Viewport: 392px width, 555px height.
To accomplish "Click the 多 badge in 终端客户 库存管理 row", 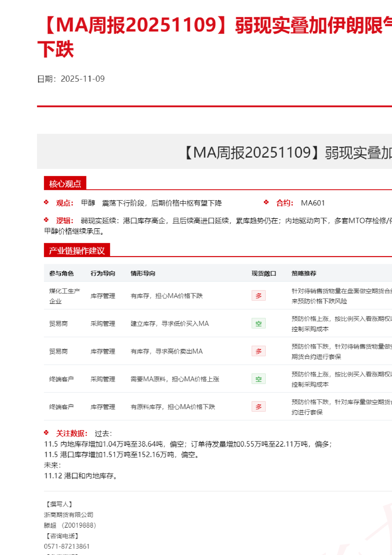I will (x=258, y=407).
